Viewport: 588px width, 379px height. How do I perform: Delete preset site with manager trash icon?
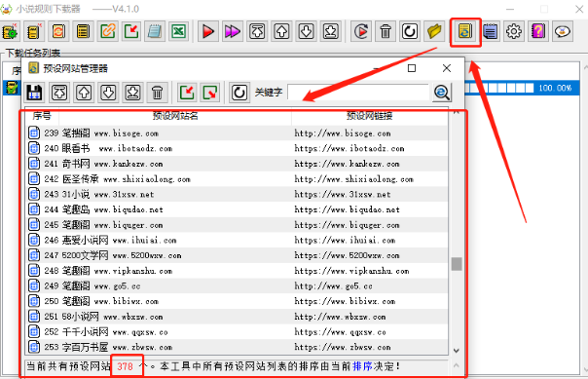157,93
